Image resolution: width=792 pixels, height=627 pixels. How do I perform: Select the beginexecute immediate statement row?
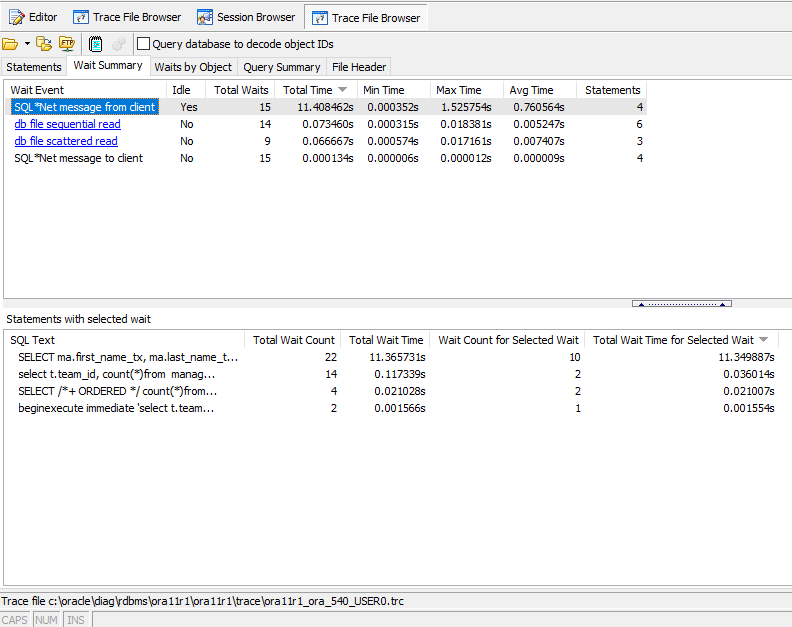click(x=392, y=408)
